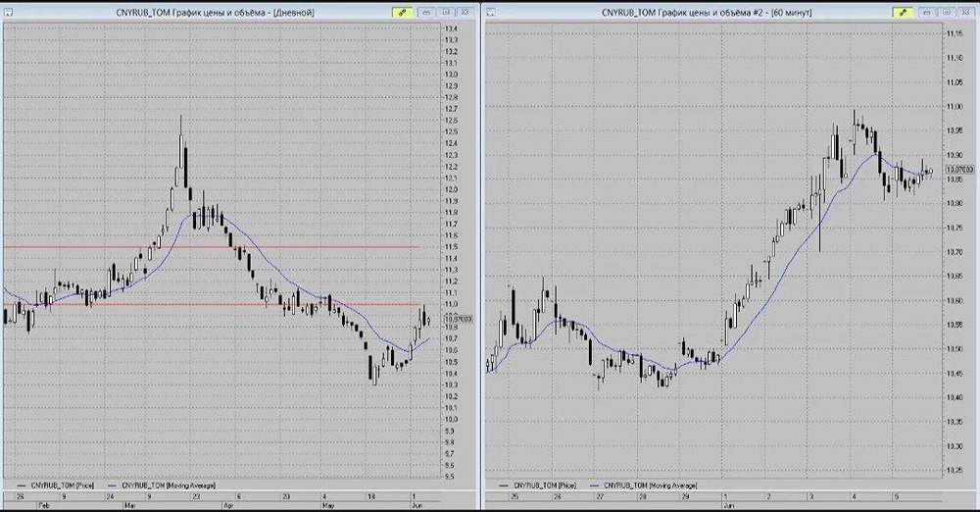Click yellow link icon in 60-minute chart title bar
980x512 pixels.
coord(902,12)
